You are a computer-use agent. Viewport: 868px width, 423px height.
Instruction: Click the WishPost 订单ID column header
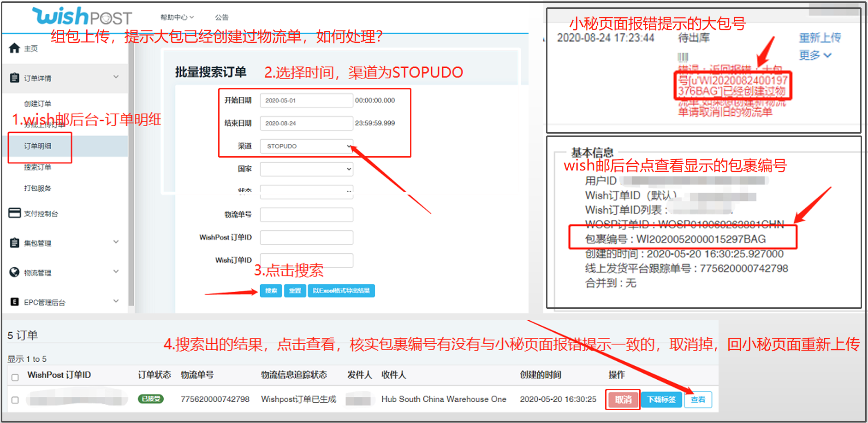pos(59,375)
